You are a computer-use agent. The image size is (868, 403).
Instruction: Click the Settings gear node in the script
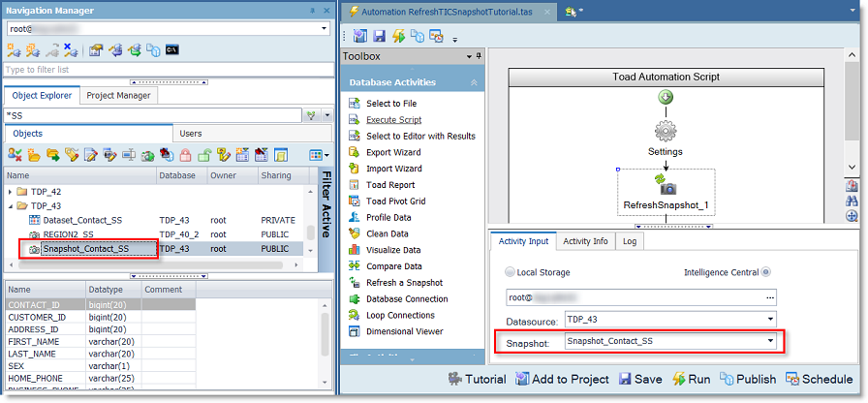[666, 131]
